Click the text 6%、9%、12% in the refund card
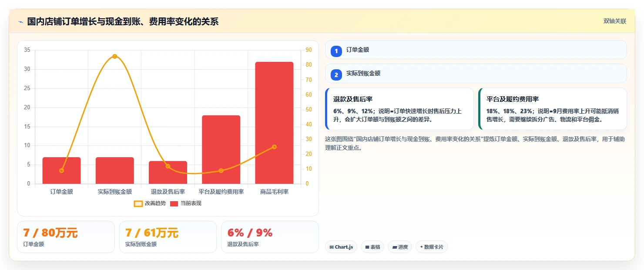 pyautogui.click(x=353, y=111)
